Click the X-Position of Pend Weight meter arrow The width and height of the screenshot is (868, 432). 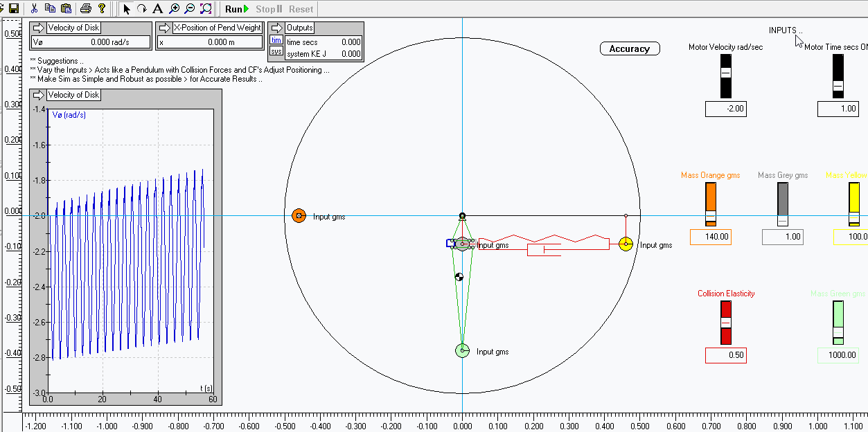pyautogui.click(x=164, y=28)
